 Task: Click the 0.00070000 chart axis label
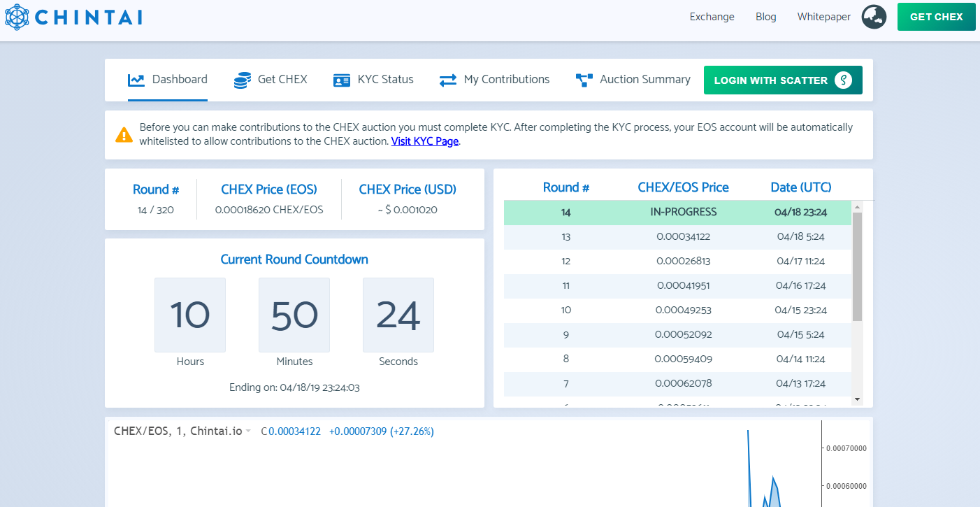[x=846, y=449]
